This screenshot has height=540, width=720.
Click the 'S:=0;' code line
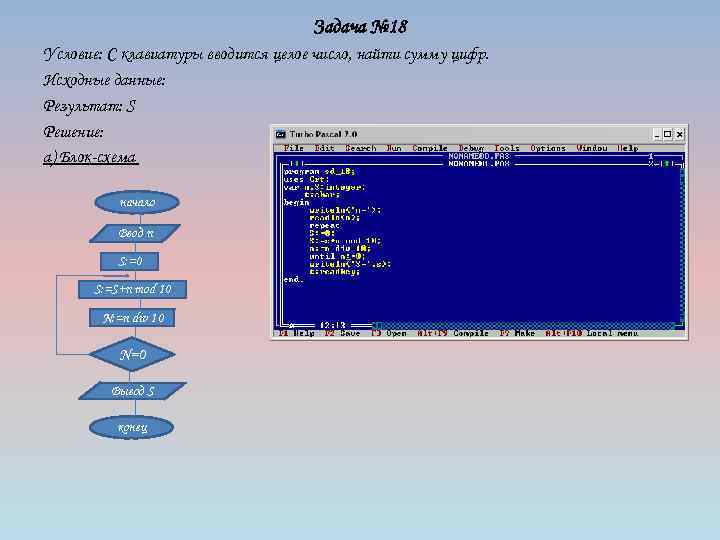click(x=321, y=233)
